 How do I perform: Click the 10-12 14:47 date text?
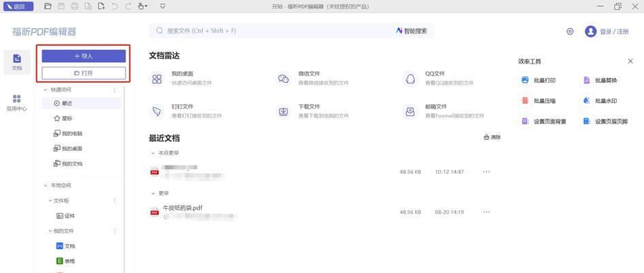point(449,172)
